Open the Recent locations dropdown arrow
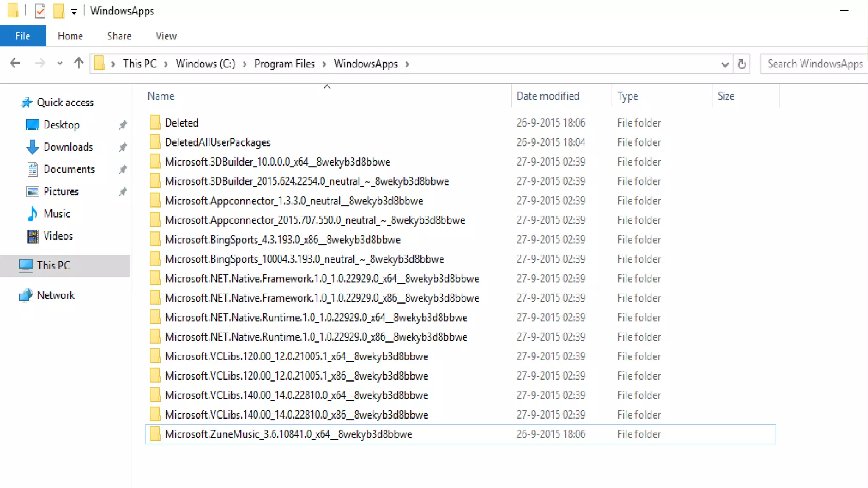Image resolution: width=868 pixels, height=488 pixels. click(x=60, y=64)
